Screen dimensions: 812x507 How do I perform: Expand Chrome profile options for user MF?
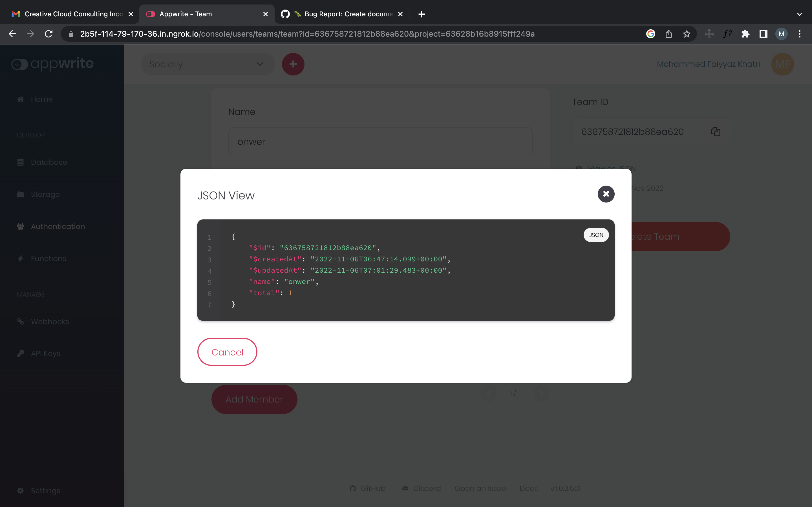click(781, 34)
